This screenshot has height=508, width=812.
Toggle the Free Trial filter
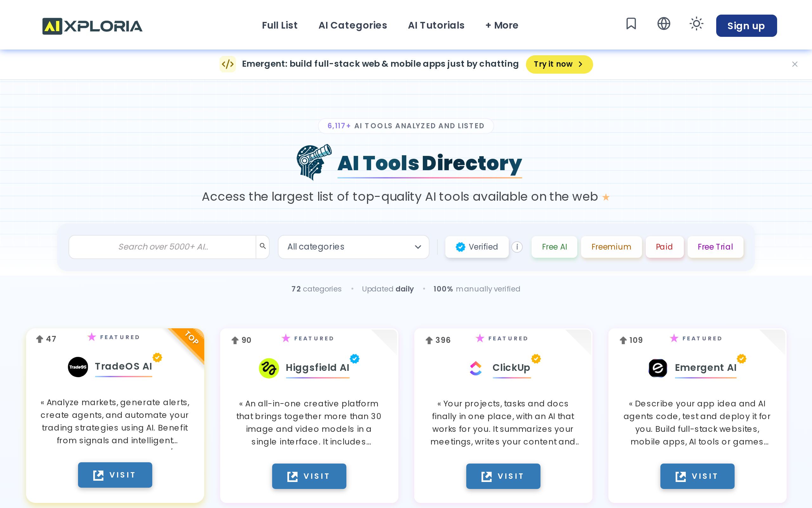pyautogui.click(x=715, y=247)
